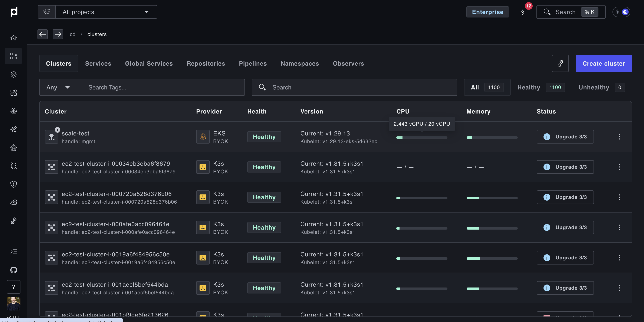This screenshot has height=322, width=644.
Task: Open the more-options menu for ec2-test-cluster-i-000720a528d376b06
Action: coord(620,197)
